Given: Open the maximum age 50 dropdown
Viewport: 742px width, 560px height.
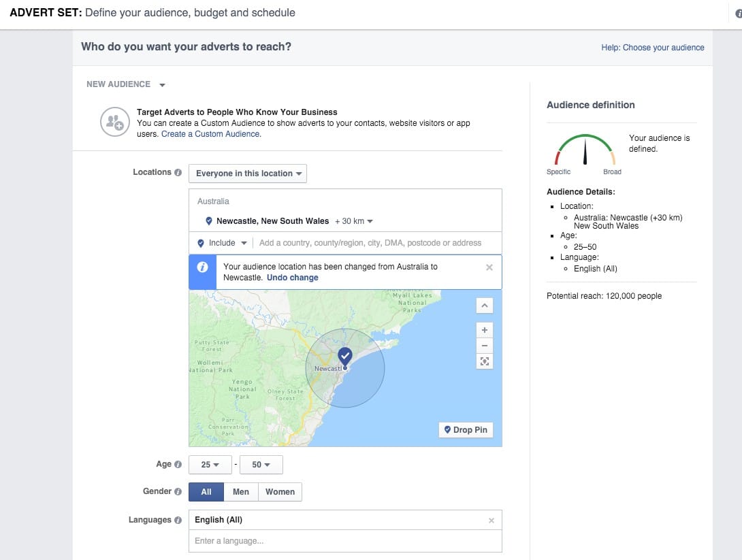Looking at the screenshot, I should point(261,465).
